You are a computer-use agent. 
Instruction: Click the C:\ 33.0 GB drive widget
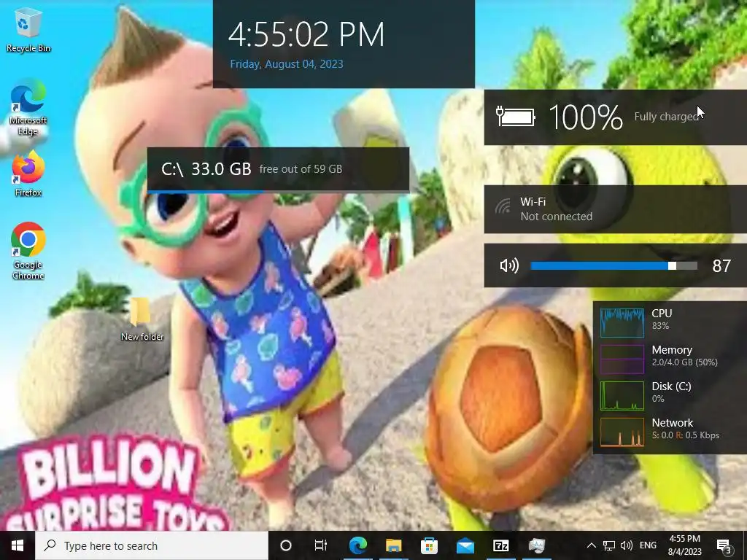(278, 169)
